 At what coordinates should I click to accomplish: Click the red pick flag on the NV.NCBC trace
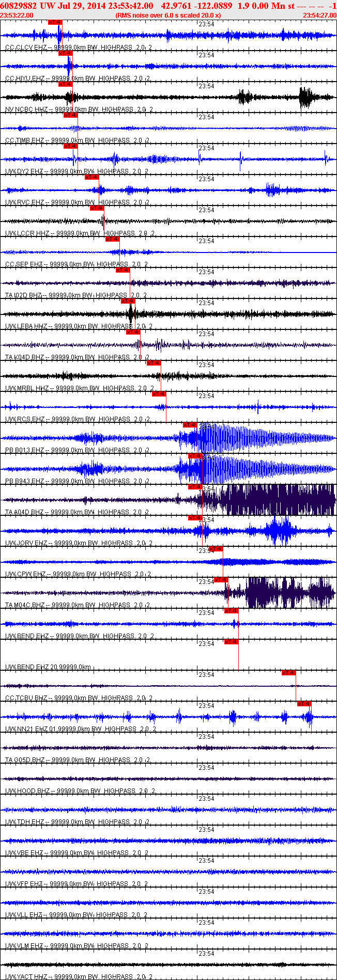coord(66,84)
